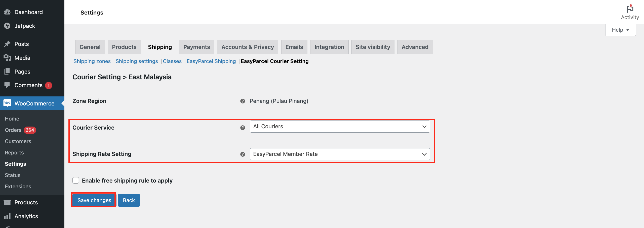Click help icon beside Shipping Rate Setting
This screenshot has width=644, height=228.
coord(243,154)
